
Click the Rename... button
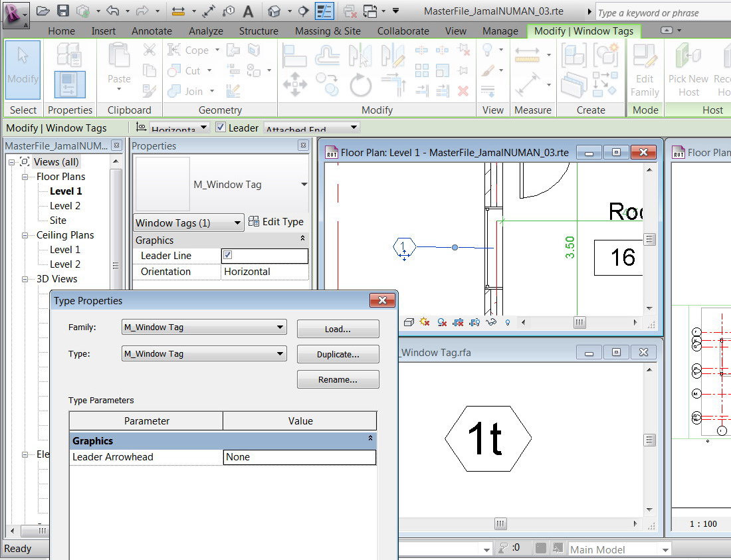point(338,379)
